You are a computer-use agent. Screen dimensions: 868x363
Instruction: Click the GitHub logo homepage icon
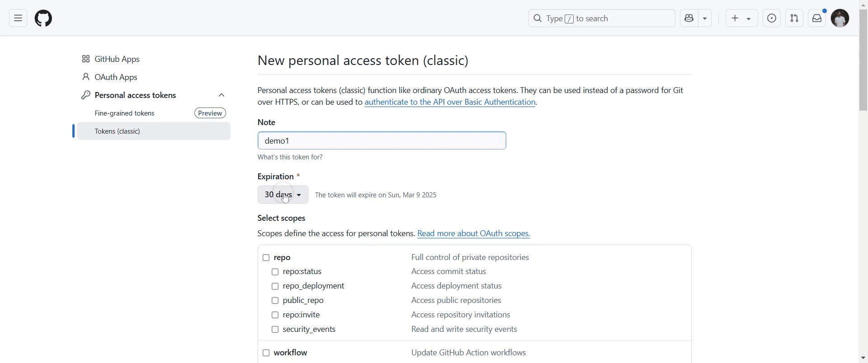click(43, 19)
